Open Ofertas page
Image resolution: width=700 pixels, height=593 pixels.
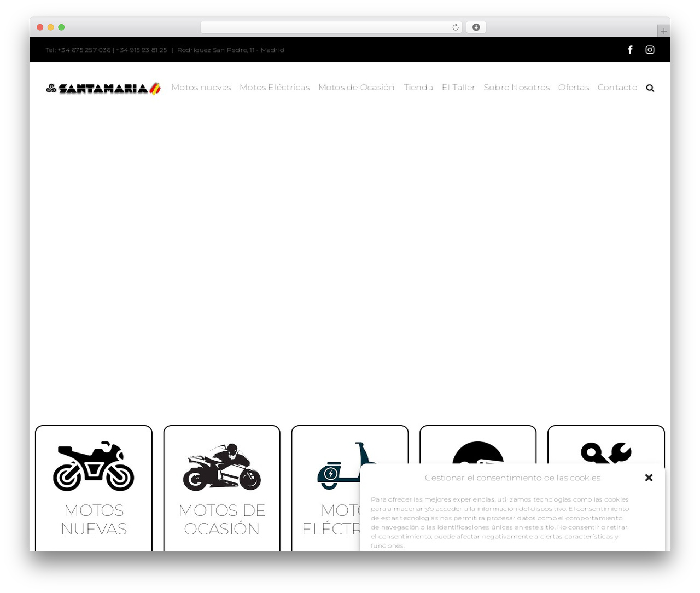click(x=574, y=88)
